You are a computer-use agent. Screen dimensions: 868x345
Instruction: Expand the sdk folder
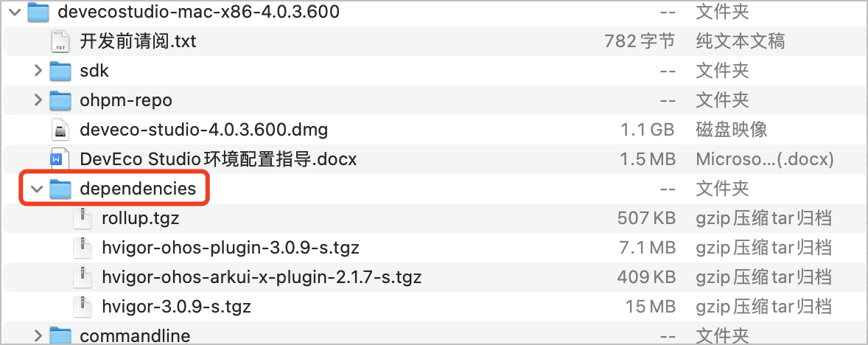click(38, 71)
